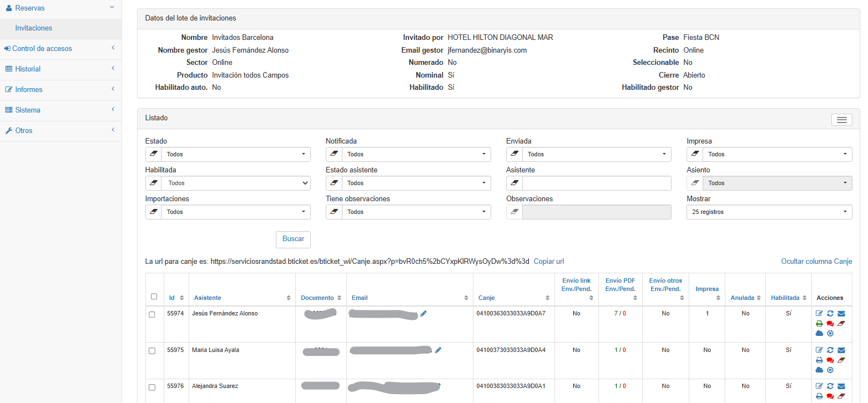Edit Maria Luisa Ayala's invitation
This screenshot has width=868, height=403.
pyautogui.click(x=819, y=350)
